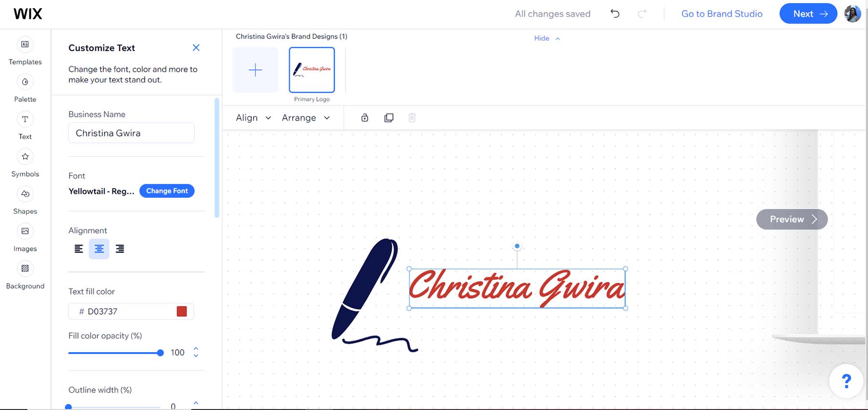Screen dimensions: 868x410
Task: Open the Symbols star icon
Action: 25,156
